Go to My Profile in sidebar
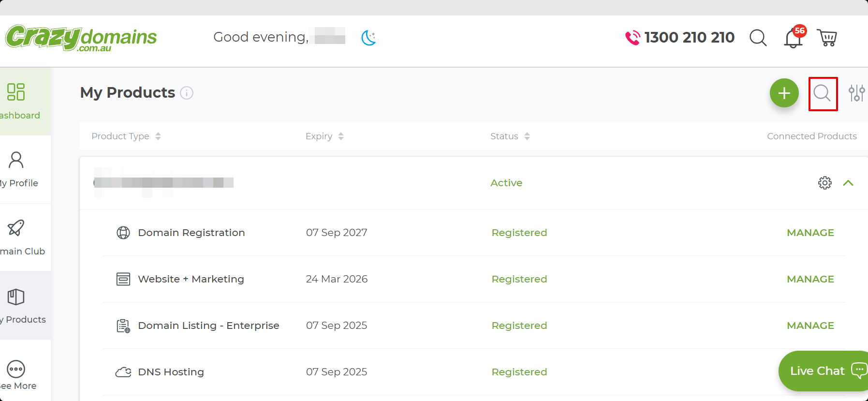This screenshot has width=868, height=401. tap(25, 169)
